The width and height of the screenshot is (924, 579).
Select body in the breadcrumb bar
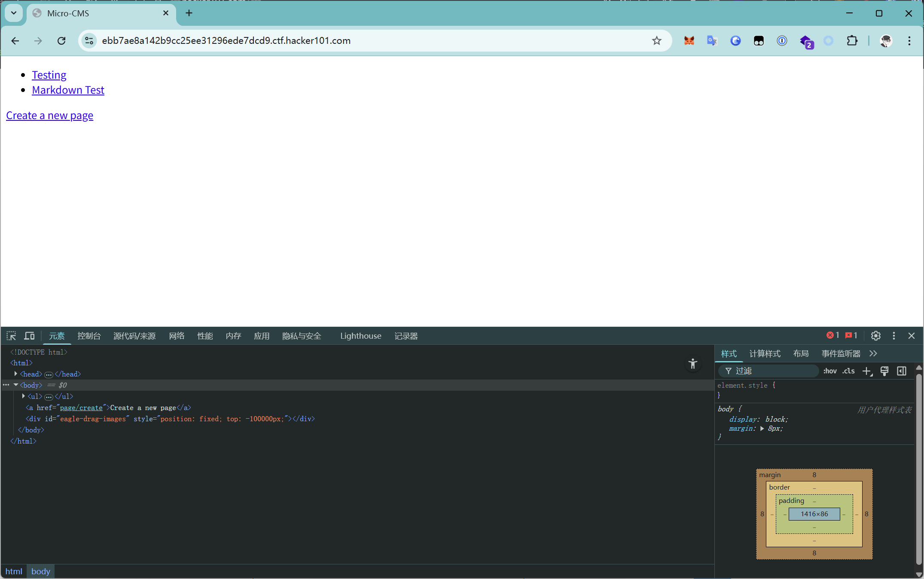coord(41,571)
